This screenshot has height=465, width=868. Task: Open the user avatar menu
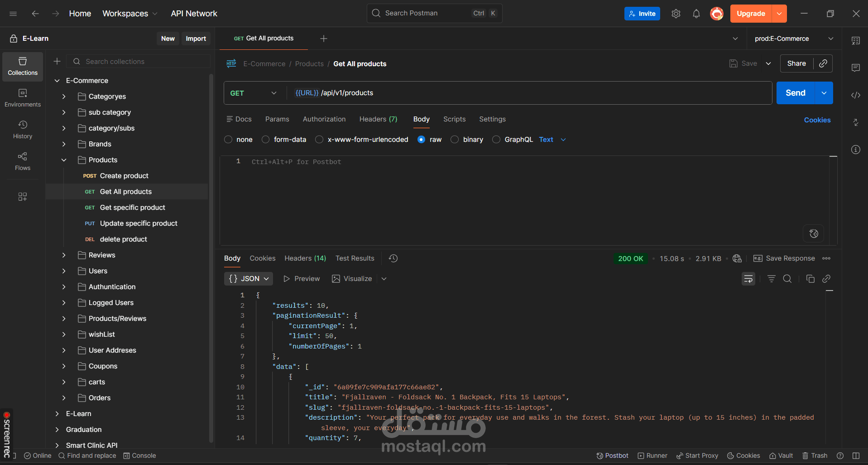tap(717, 14)
